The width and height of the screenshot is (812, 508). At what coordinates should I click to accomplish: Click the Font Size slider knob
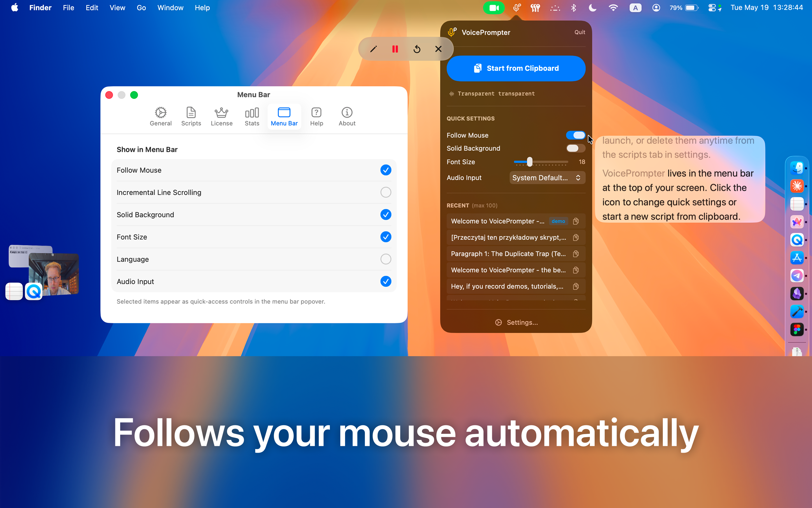[x=529, y=162]
